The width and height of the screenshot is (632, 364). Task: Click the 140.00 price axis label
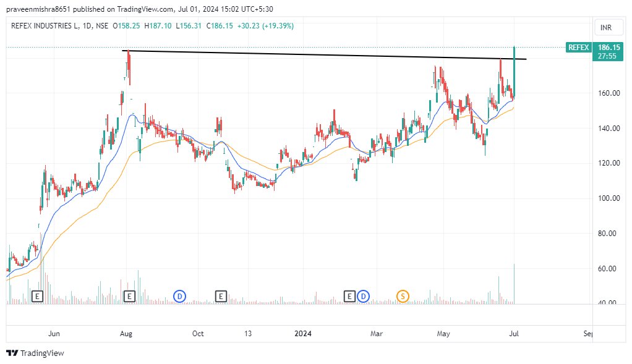point(609,129)
